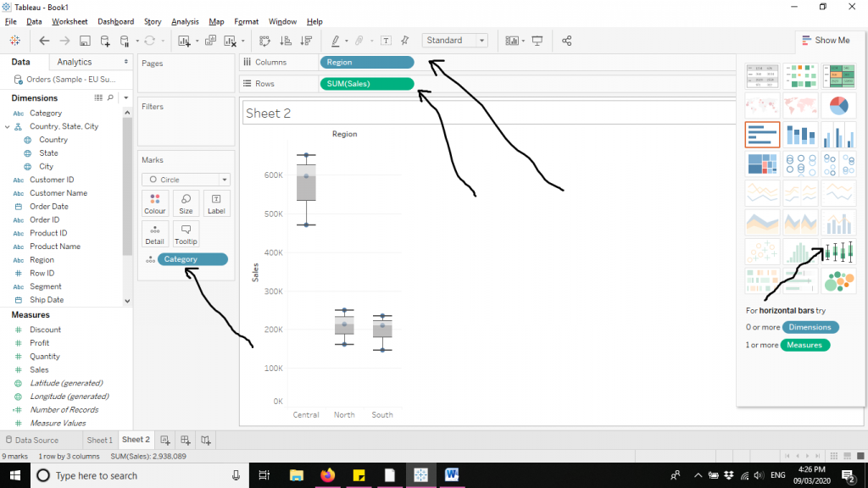The image size is (868, 488).
Task: Click the SUM(Sales) pill on Rows shelf
Action: point(367,84)
